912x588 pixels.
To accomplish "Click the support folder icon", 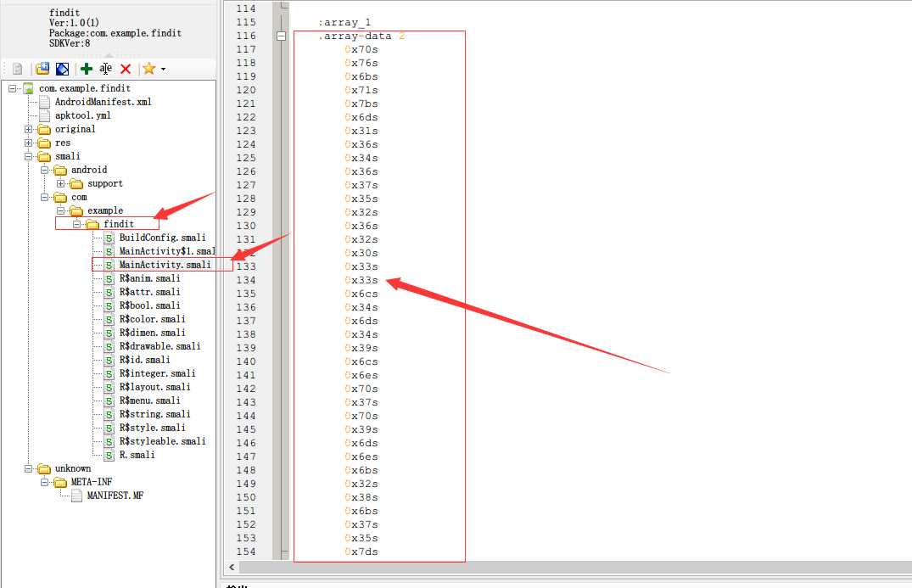I will point(76,184).
